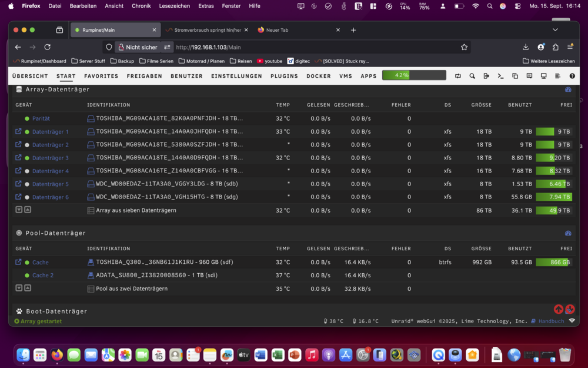Click Datenträger 5 grey status indicator
The width and height of the screenshot is (588, 368).
(27, 184)
